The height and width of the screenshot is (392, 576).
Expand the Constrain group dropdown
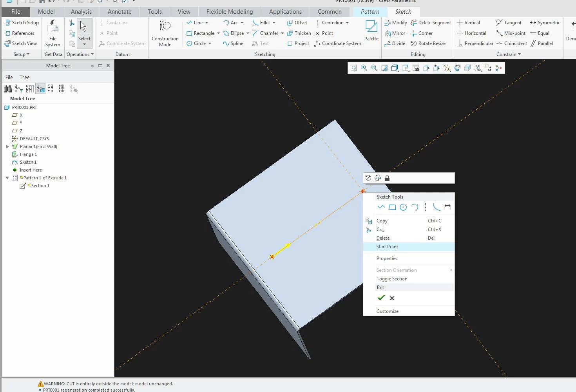click(508, 54)
